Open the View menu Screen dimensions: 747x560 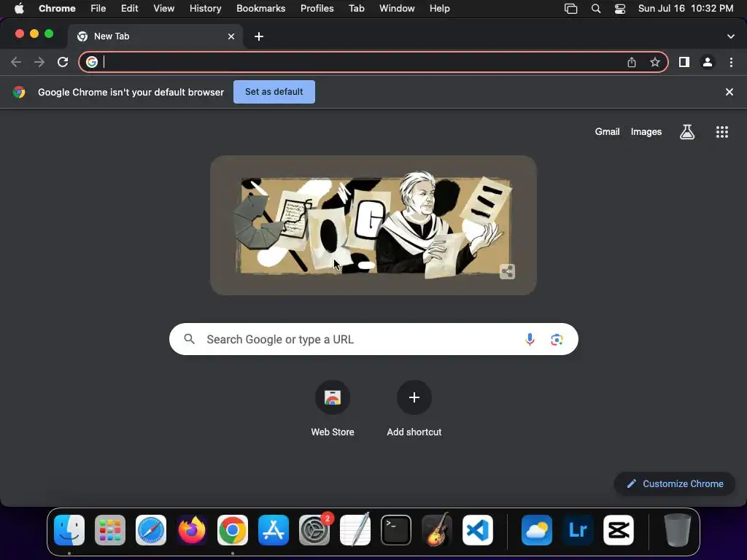point(163,8)
